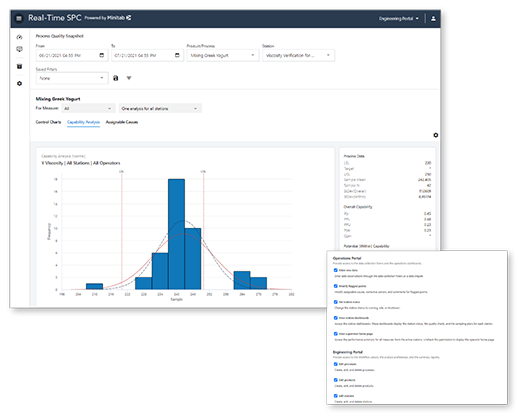
Task: Click the Minitab logo in header
Action: tap(119, 18)
